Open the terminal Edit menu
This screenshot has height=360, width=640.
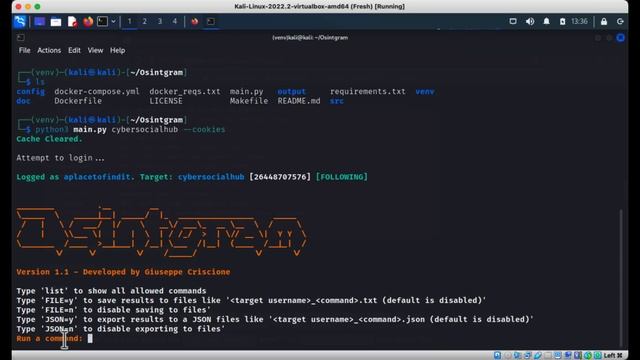[74, 50]
